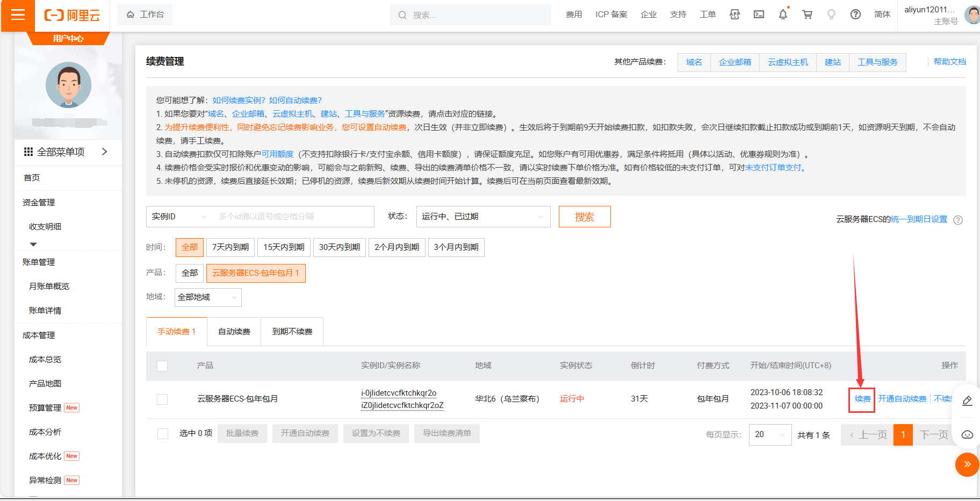Image resolution: width=980 pixels, height=501 pixels.
Task: Click the account avatar in the top bar
Action: point(972,15)
